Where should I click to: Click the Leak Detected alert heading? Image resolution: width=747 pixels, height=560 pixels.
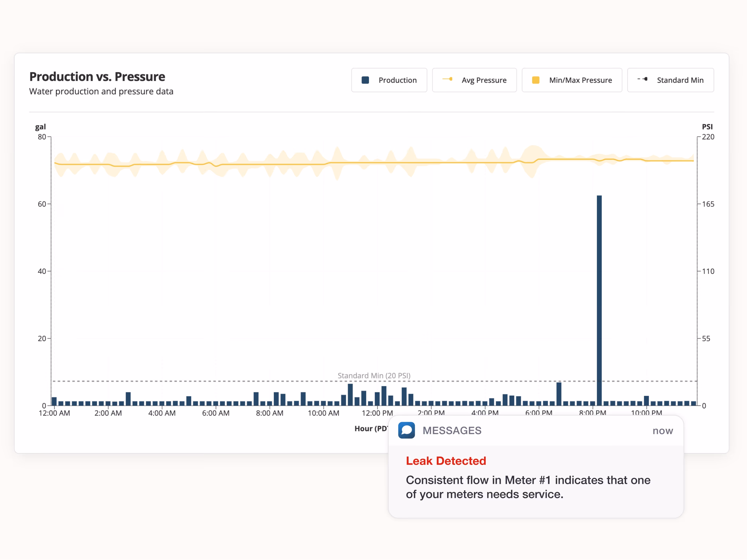click(446, 460)
